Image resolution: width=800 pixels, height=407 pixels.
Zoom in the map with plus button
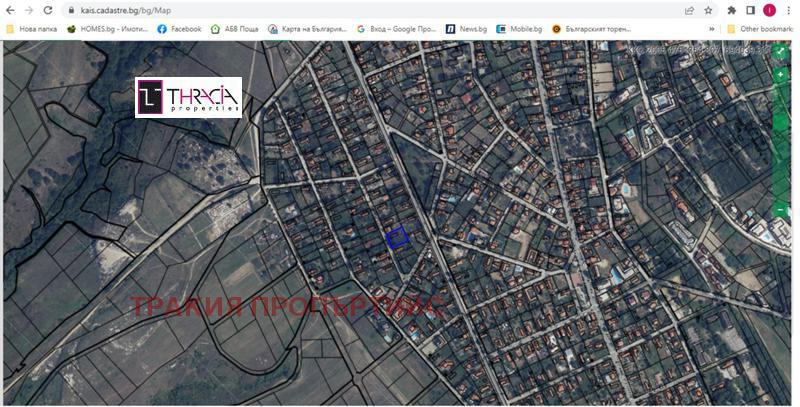pos(780,75)
